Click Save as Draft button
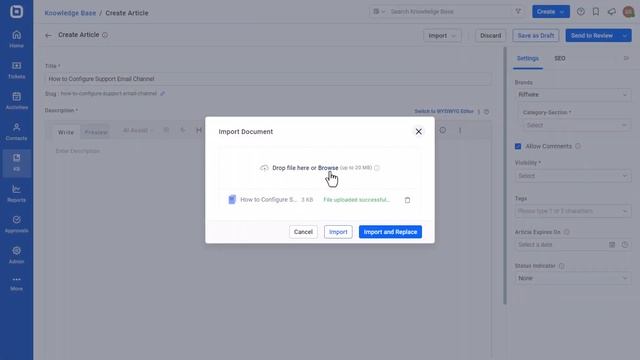Screen dimensions: 640x360 tap(536, 36)
